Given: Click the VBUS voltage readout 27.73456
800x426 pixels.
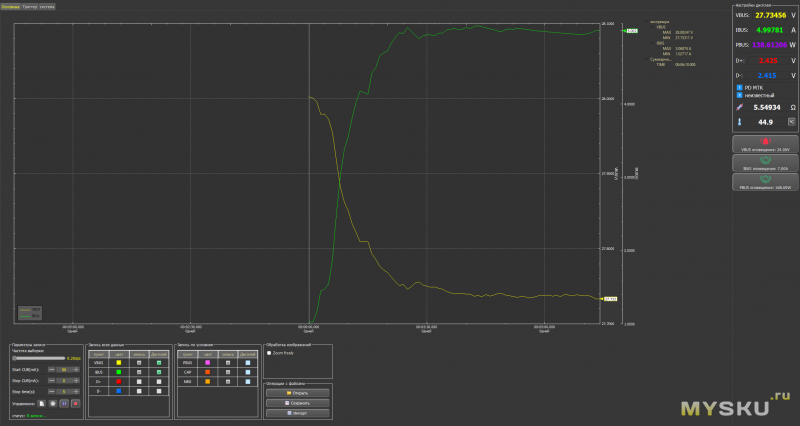Looking at the screenshot, I should pos(771,15).
